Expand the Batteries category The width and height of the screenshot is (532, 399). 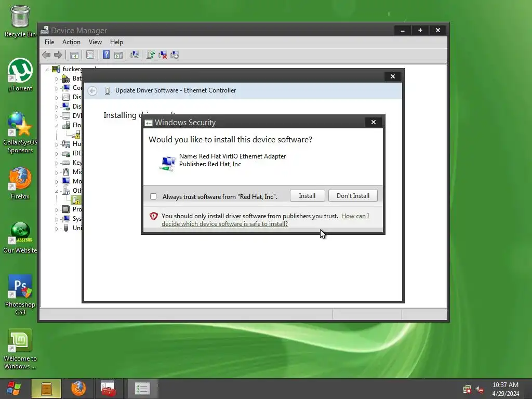pyautogui.click(x=57, y=79)
